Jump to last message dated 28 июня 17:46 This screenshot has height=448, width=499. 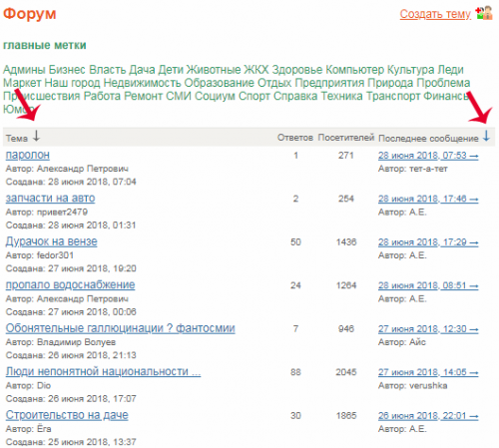pyautogui.click(x=428, y=199)
